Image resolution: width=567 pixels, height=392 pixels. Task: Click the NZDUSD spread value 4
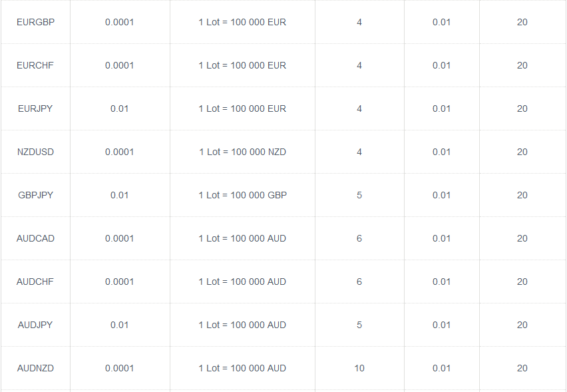pos(359,152)
